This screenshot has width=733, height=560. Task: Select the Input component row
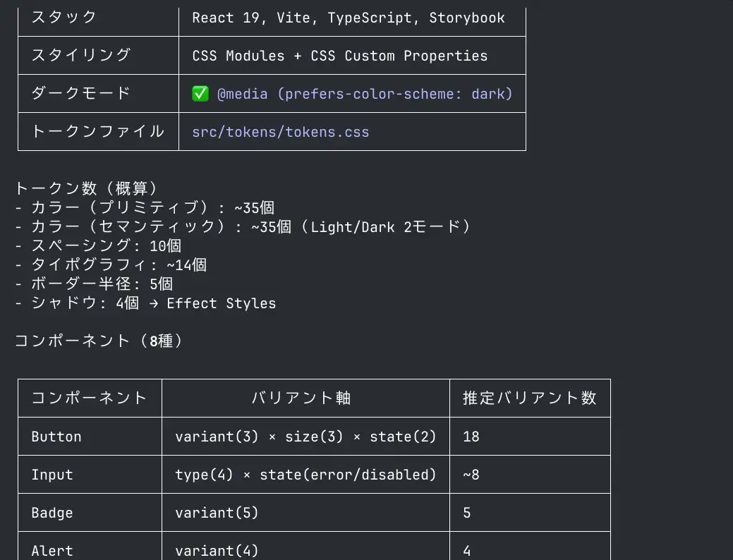tap(314, 475)
